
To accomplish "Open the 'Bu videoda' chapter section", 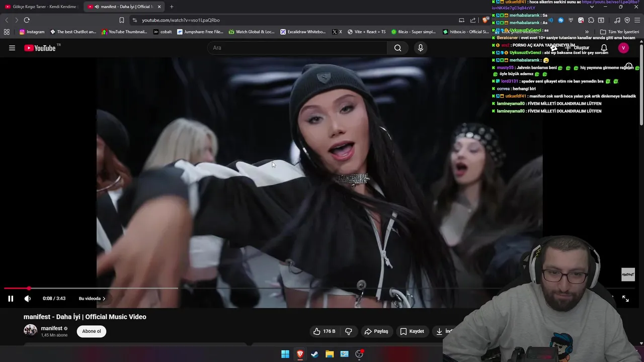I will (92, 299).
